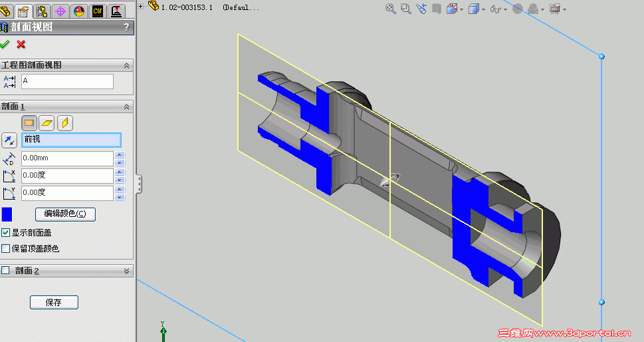Decrease X rotation with down spinner
Image resolution: width=644 pixels, height=342 pixels.
(120, 179)
